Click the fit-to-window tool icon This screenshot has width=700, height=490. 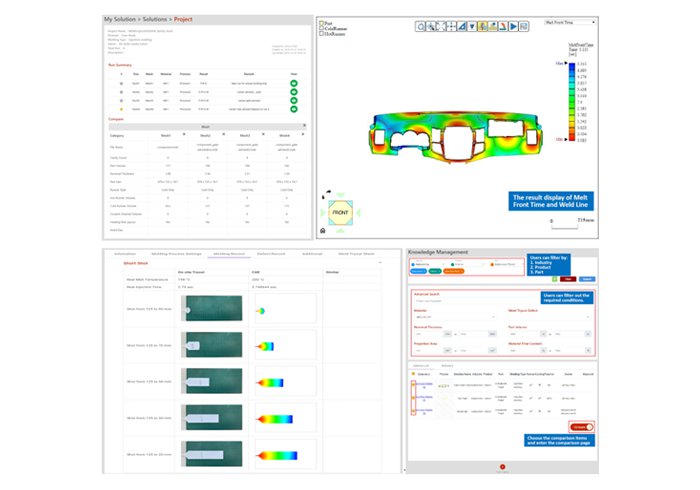pos(441,27)
